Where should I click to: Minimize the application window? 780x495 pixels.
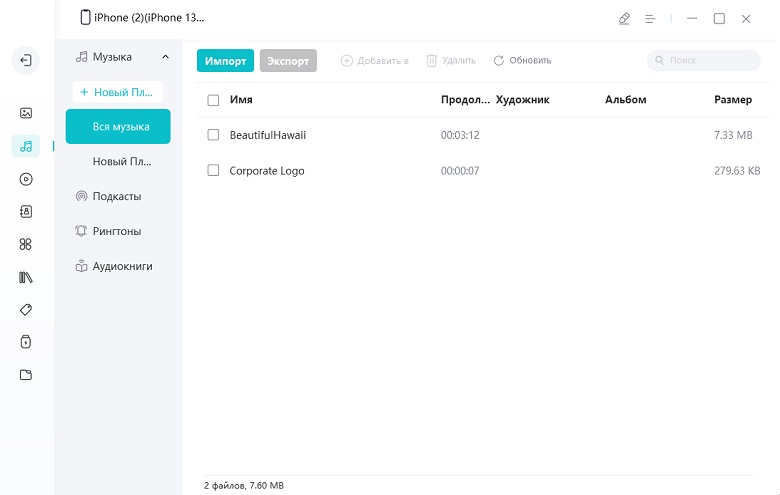click(692, 18)
